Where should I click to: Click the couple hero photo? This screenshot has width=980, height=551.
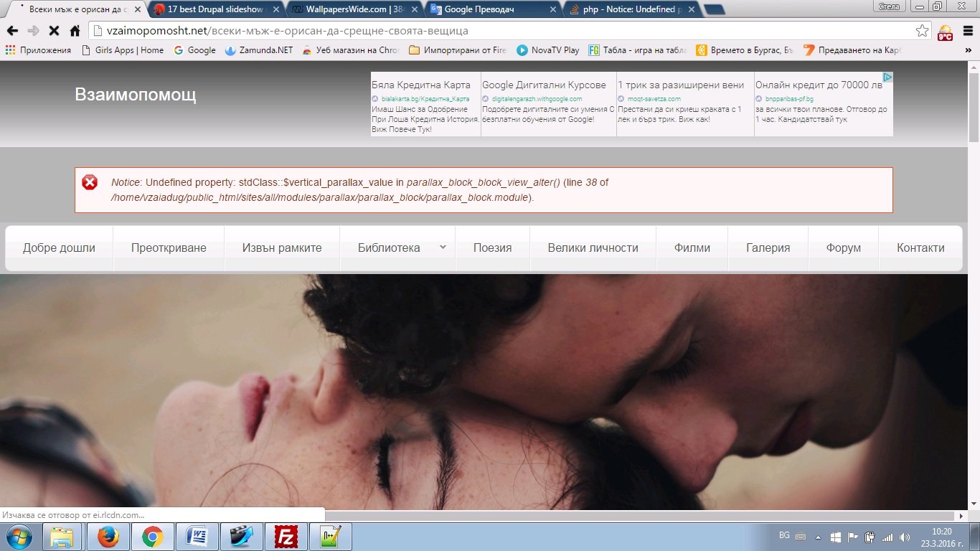coord(484,392)
